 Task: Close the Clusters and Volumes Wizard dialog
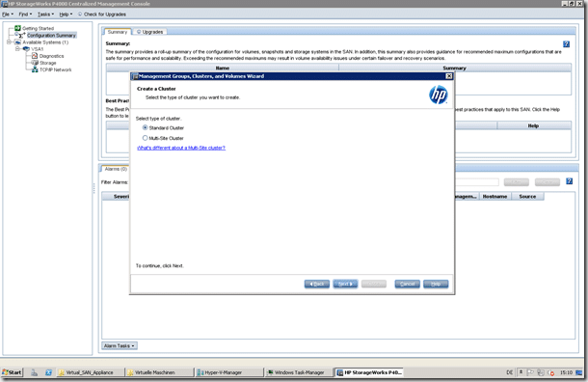coord(449,76)
